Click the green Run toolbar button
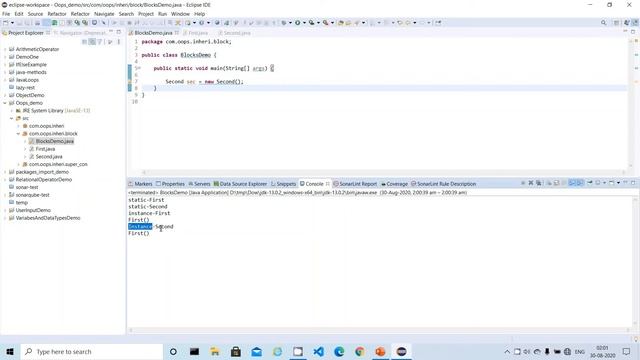 (x=298, y=23)
